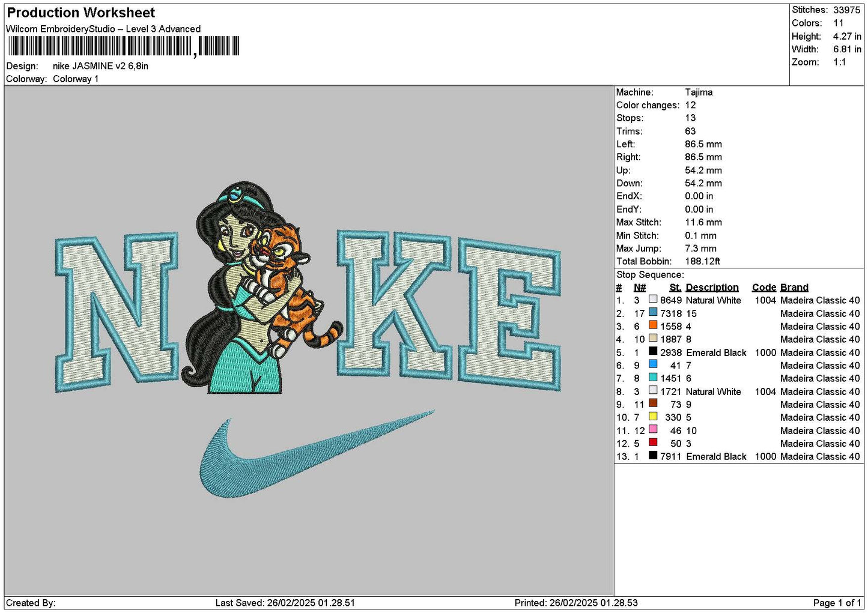Click stitch count '2938' in row 5

671,352
